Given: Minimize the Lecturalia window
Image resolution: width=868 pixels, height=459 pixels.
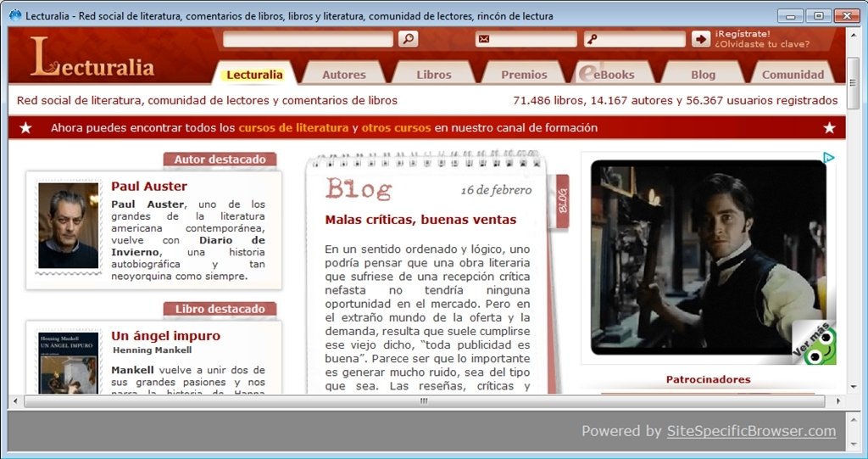Looking at the screenshot, I should [x=790, y=16].
